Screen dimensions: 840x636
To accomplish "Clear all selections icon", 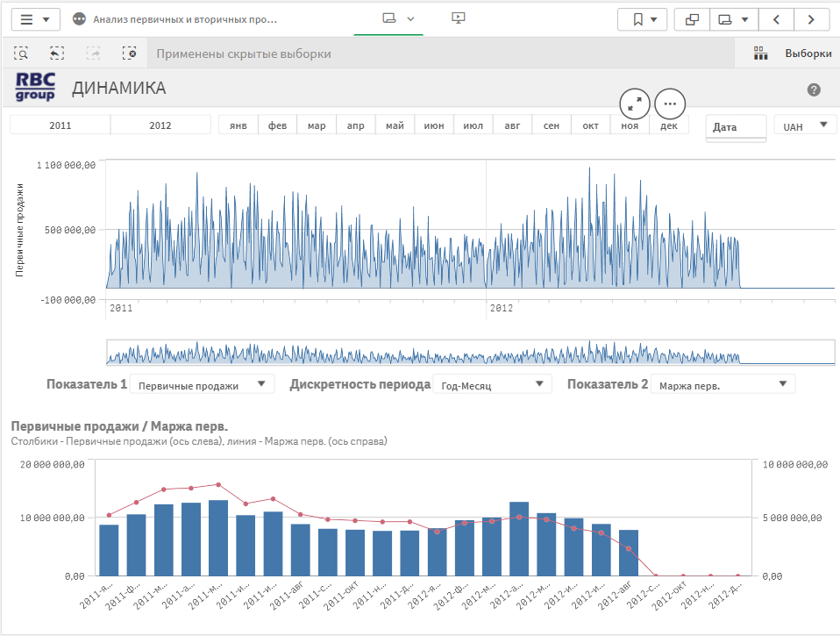I will coord(130,54).
